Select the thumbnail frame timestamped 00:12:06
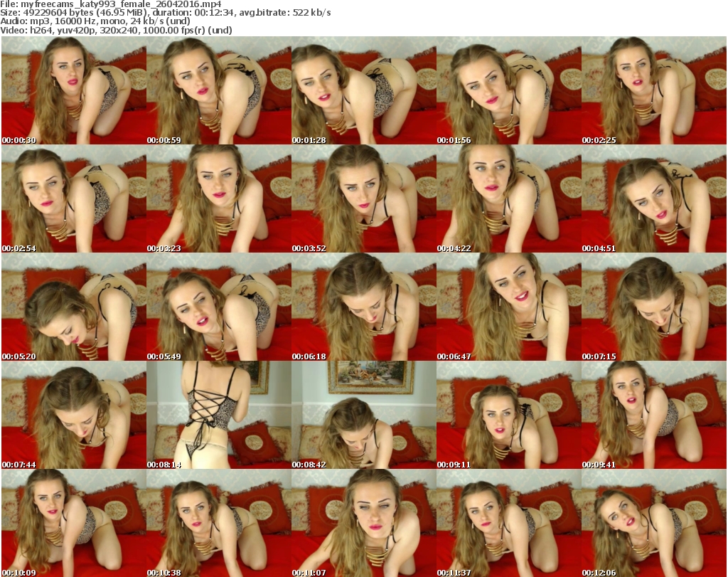728x577 pixels. click(654, 523)
